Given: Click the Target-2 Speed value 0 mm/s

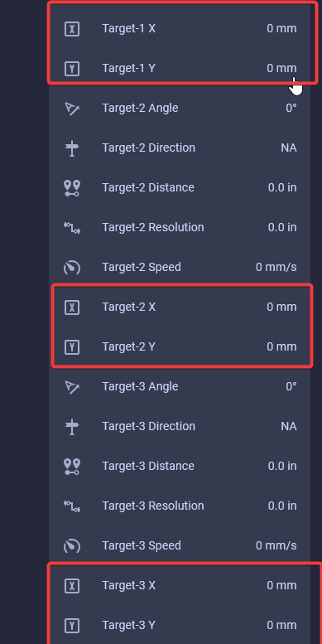Looking at the screenshot, I should tap(276, 268).
